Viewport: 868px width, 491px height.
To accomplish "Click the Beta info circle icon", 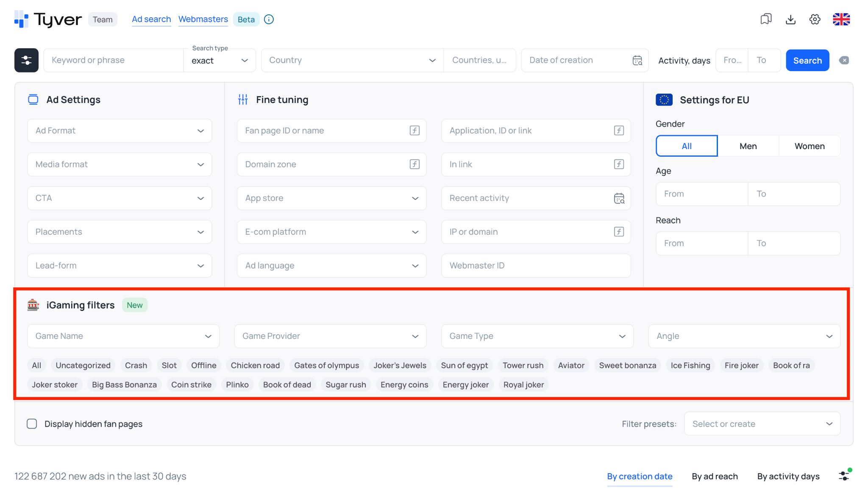I will pos(269,19).
